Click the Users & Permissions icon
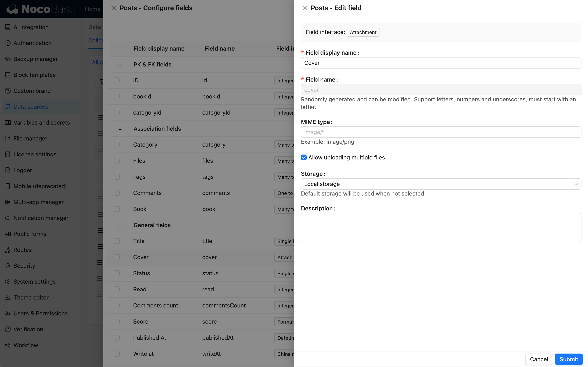 coord(8,313)
